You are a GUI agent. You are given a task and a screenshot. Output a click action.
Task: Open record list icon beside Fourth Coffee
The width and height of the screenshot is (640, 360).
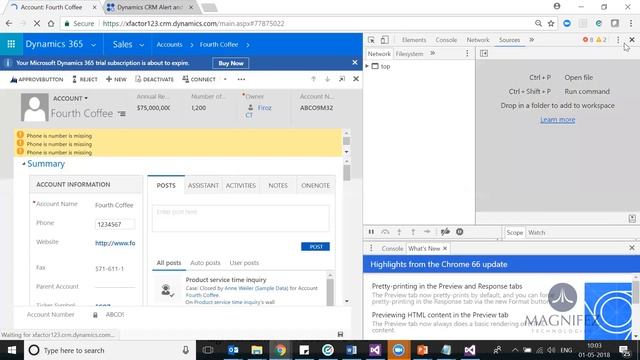pos(122,113)
